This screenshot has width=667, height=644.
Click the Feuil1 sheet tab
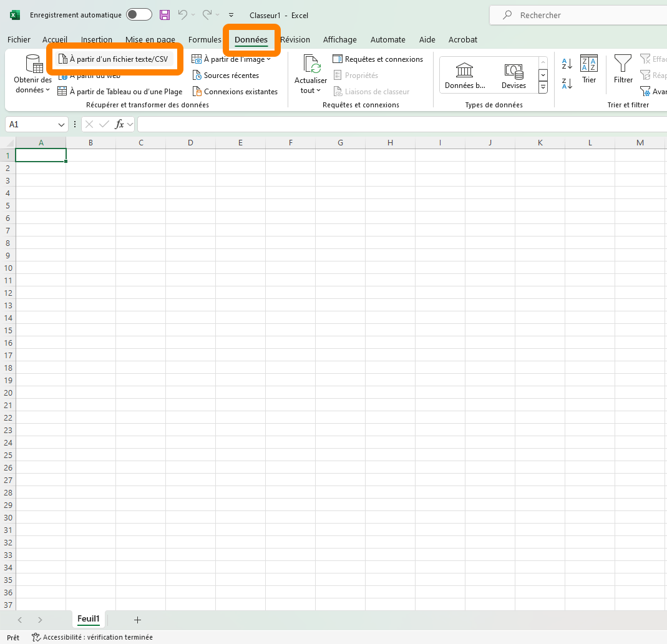(89, 619)
